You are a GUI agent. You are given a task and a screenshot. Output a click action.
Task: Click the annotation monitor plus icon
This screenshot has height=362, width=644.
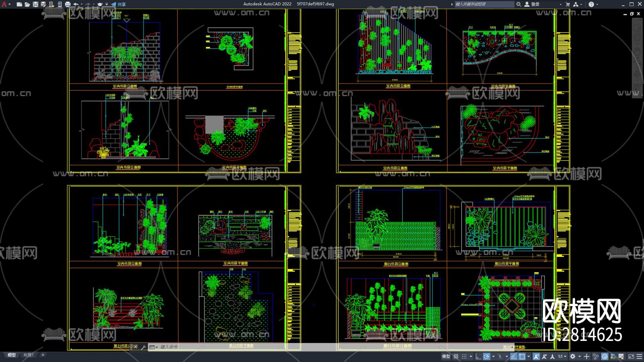[587, 357]
